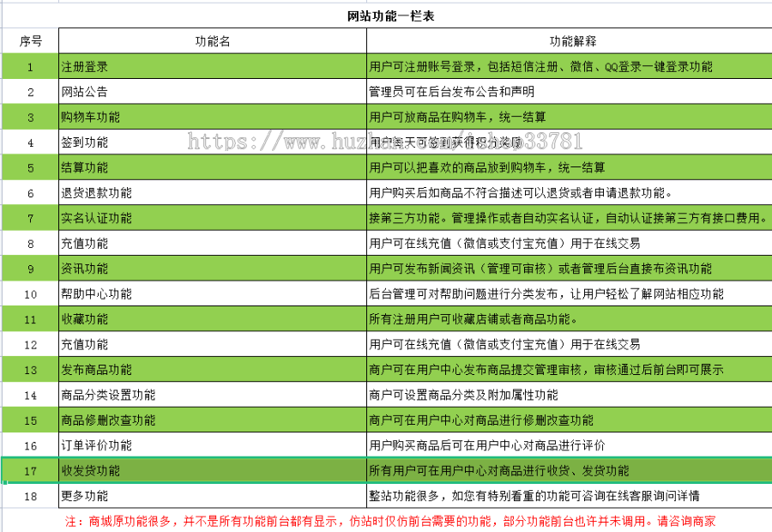This screenshot has height=532, width=772.
Task: Select the cell '注册登录'
Action: 213,67
